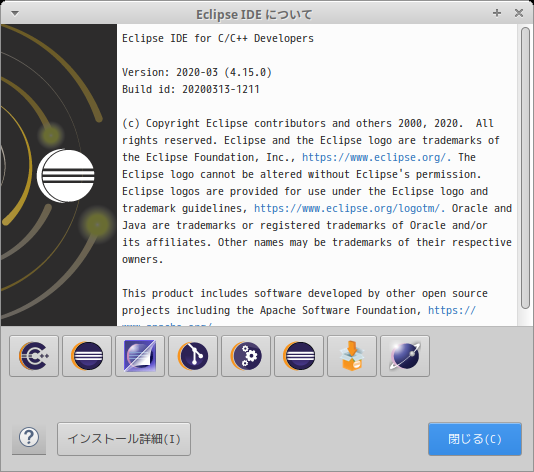Click the orange box download (Marketplace) icon

point(352,356)
